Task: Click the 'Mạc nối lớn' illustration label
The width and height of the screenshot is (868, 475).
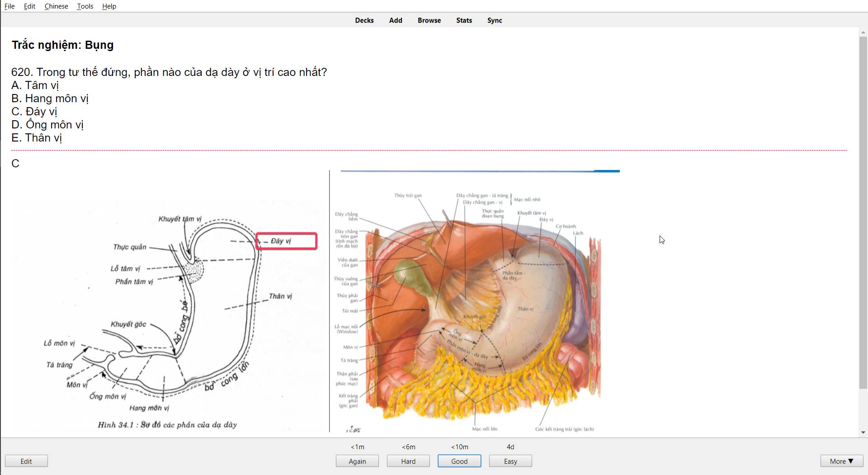Action: (485, 429)
